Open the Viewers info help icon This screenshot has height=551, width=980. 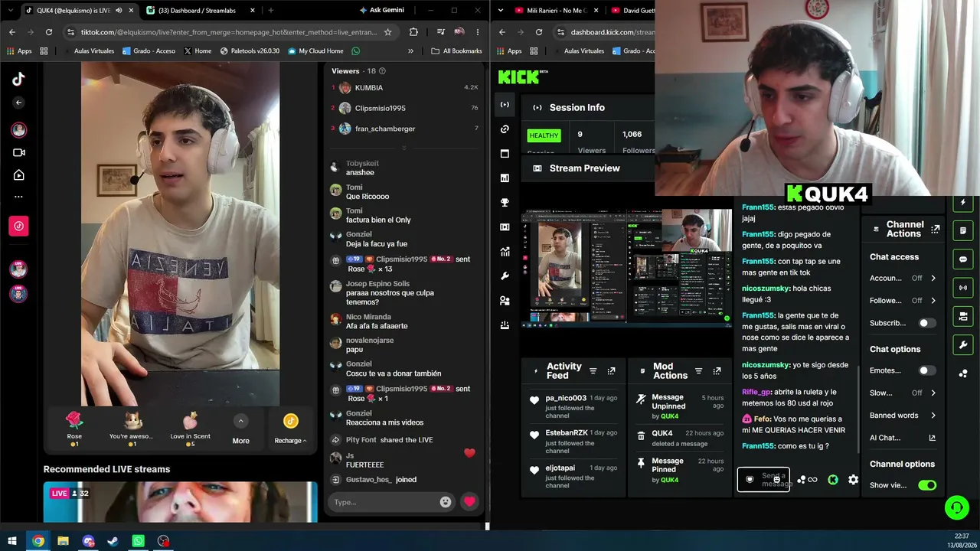(x=383, y=71)
